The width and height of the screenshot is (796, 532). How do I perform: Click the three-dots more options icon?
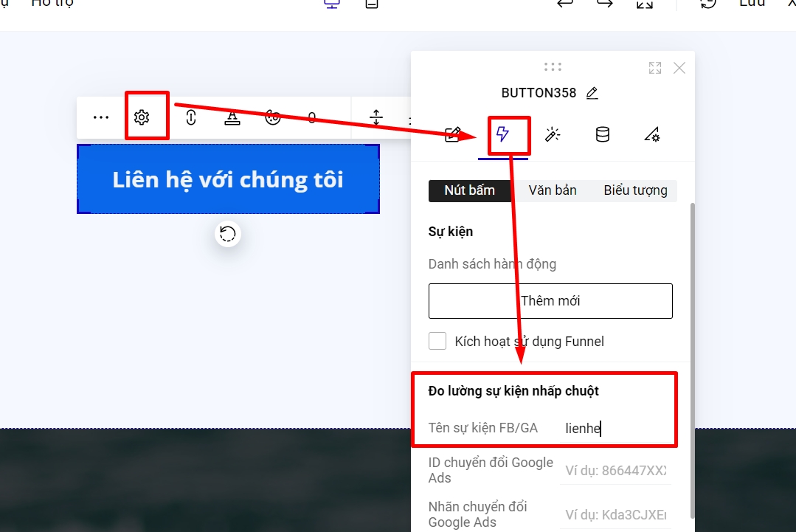[x=101, y=117]
